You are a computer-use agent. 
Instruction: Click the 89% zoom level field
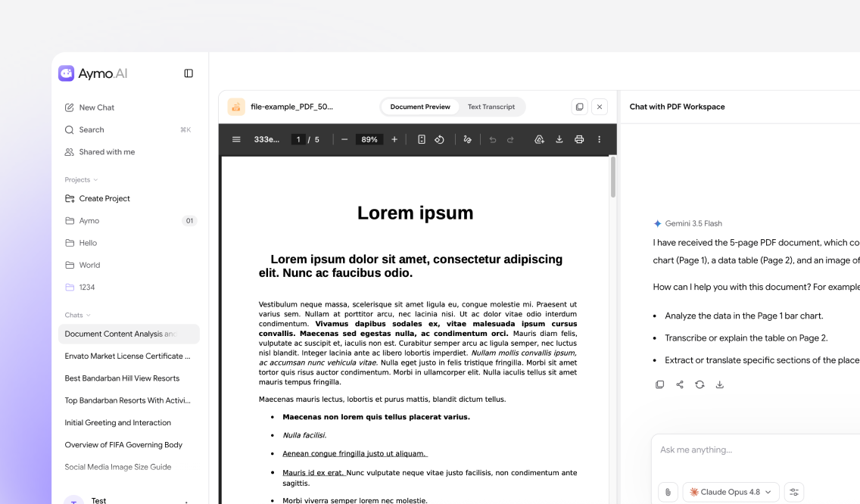pos(369,140)
